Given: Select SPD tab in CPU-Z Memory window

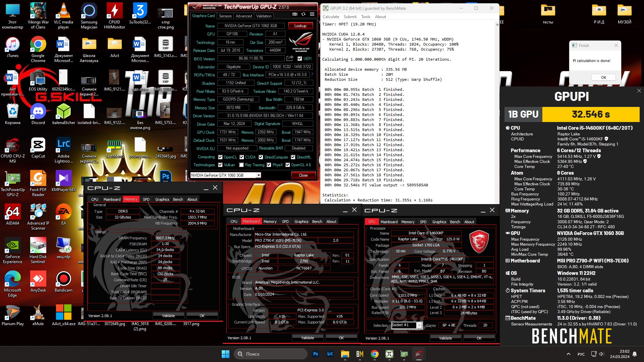Looking at the screenshot, I should point(146,199).
